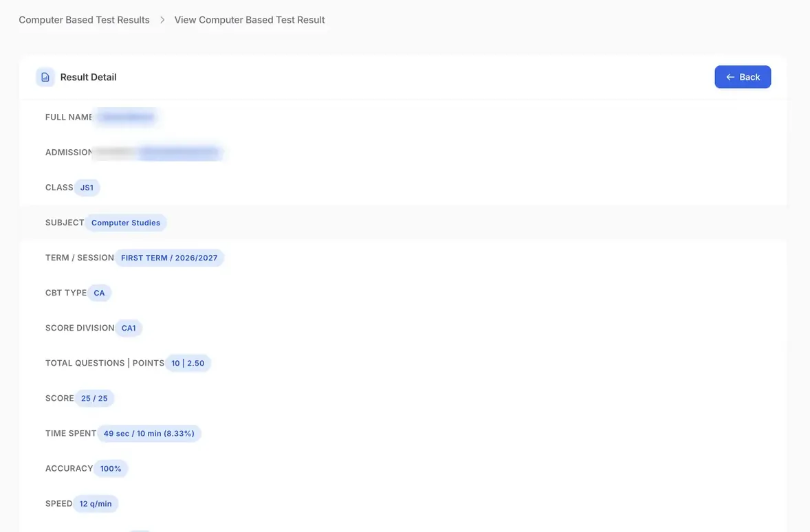Click the CLASS label

pos(59,188)
